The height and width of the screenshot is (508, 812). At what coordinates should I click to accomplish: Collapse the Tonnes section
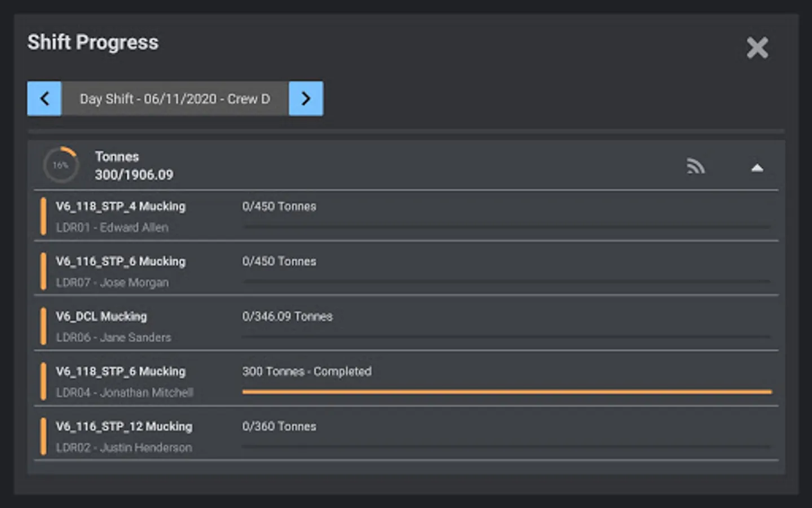[757, 168]
